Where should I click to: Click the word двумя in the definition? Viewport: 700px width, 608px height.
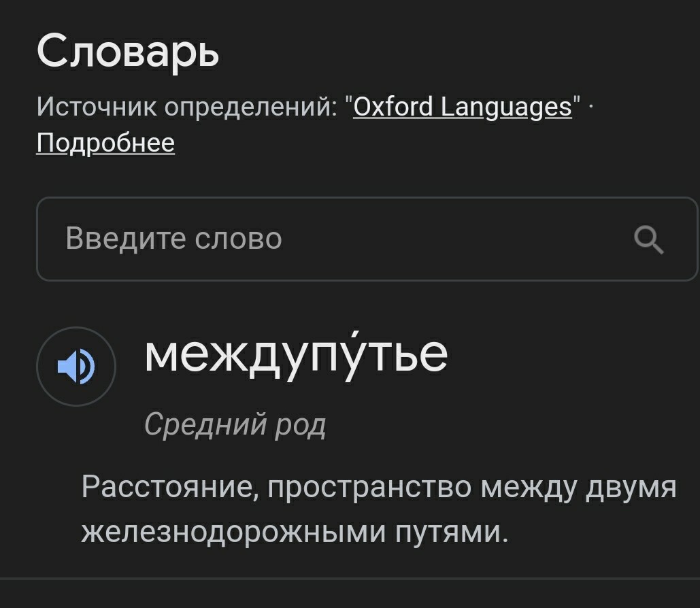click(x=631, y=488)
